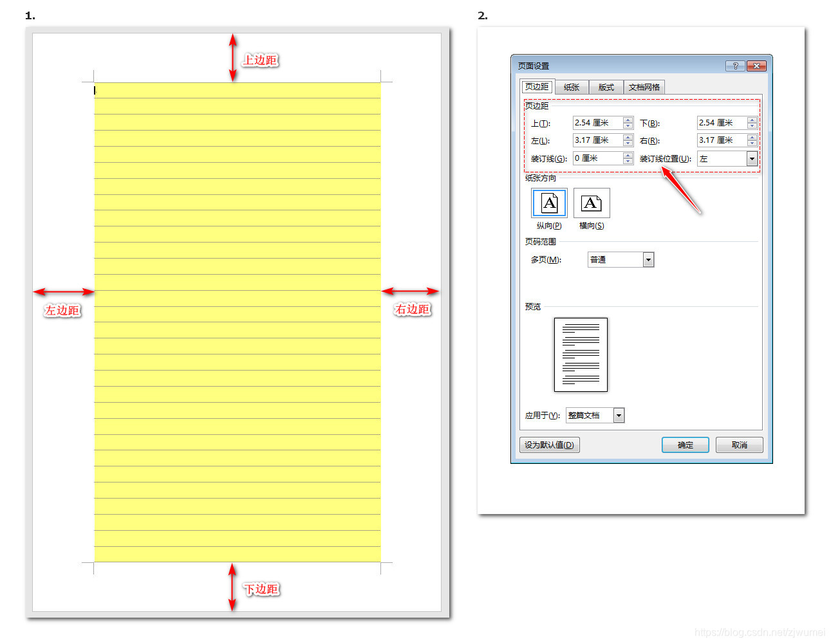This screenshot has width=831, height=644.
Task: Increase the bottom margin with up arrow
Action: [752, 120]
